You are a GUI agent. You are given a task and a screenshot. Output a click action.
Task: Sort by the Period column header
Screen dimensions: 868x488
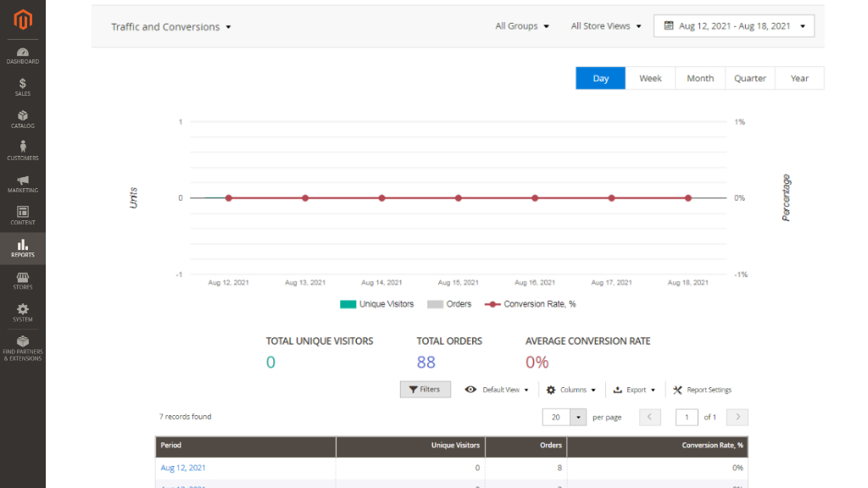click(245, 446)
